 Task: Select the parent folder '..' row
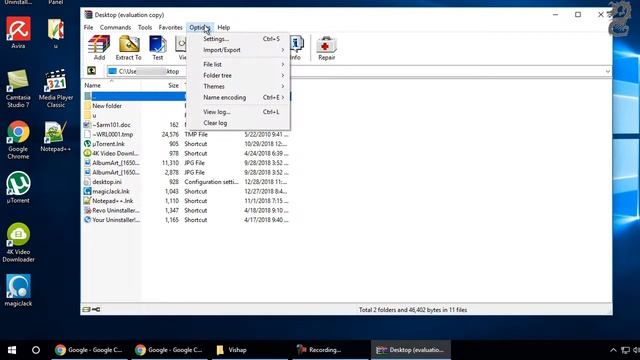click(135, 96)
